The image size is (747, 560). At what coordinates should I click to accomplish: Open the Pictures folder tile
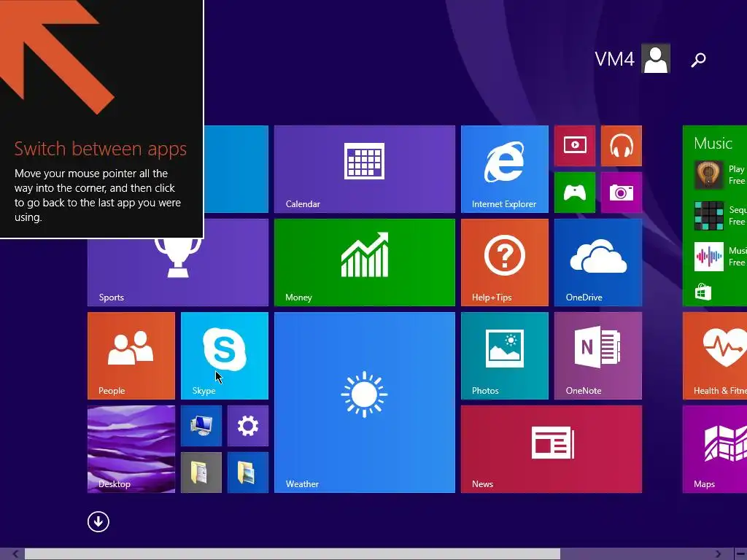248,472
